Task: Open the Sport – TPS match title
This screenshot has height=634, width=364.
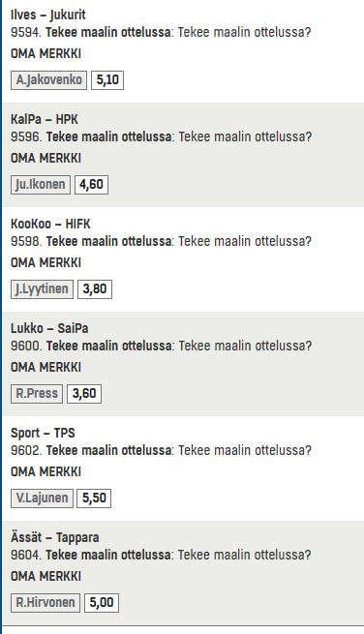Action: (43, 433)
